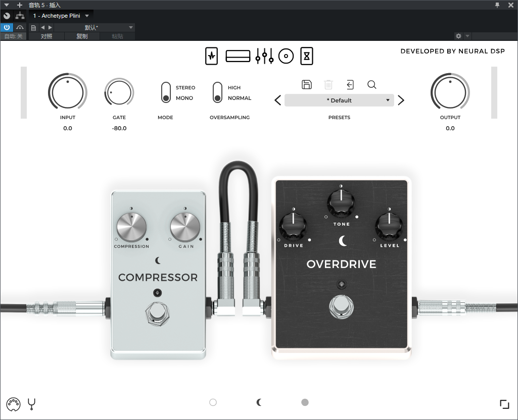Open the tuner fork icon
The image size is (518, 420).
32,404
